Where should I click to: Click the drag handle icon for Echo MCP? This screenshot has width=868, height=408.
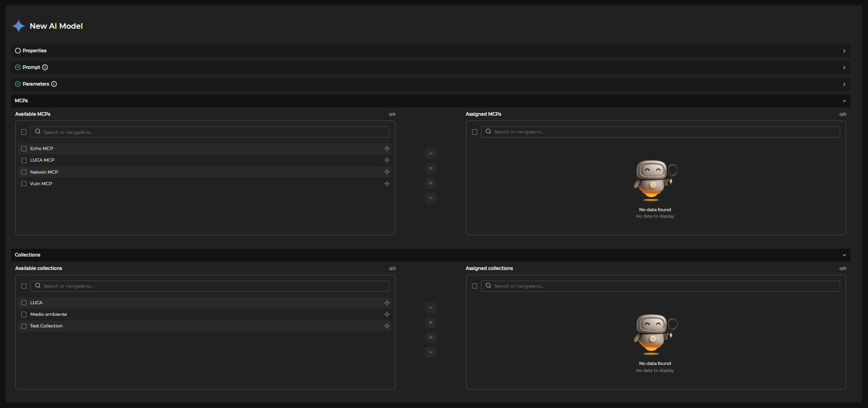[387, 149]
